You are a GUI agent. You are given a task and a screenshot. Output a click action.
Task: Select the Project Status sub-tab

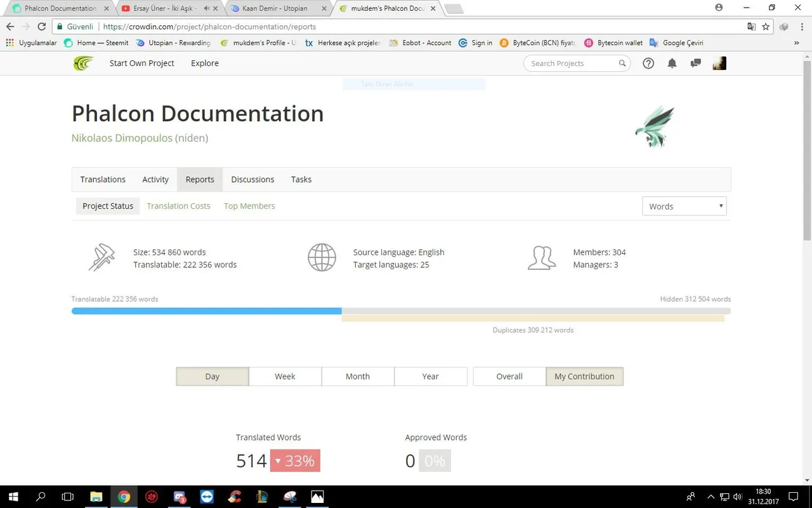[x=108, y=206]
